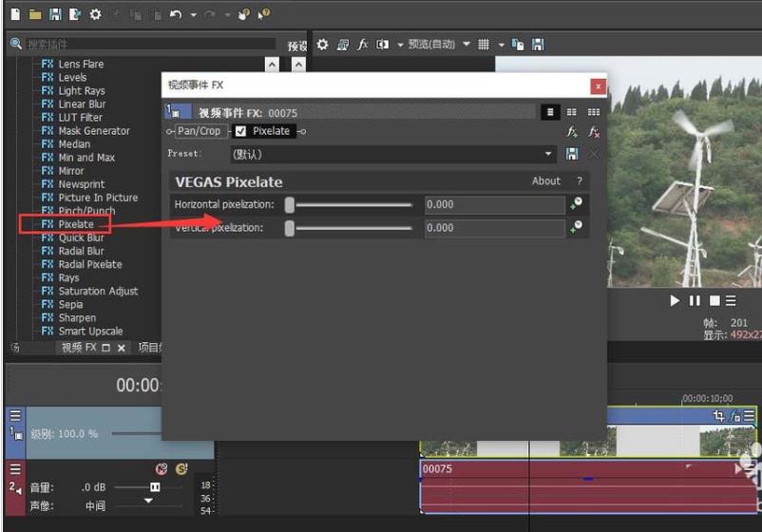Pause the preview
762x532 pixels.
tap(695, 301)
